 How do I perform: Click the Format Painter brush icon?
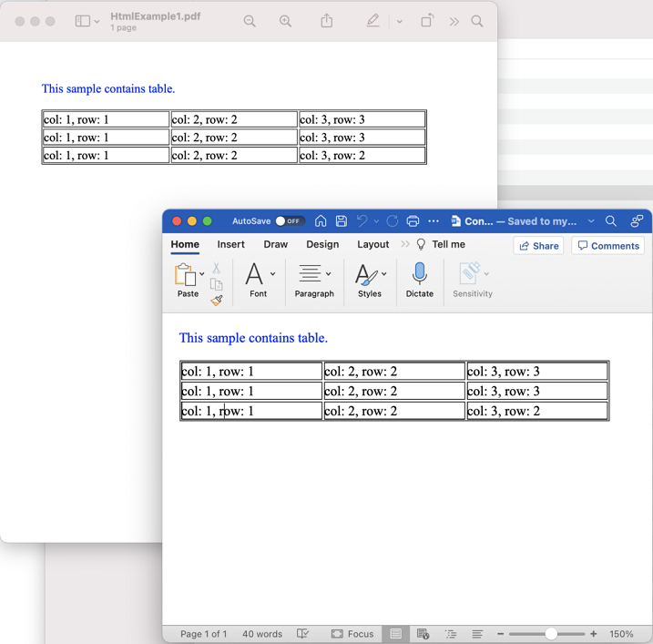click(217, 300)
